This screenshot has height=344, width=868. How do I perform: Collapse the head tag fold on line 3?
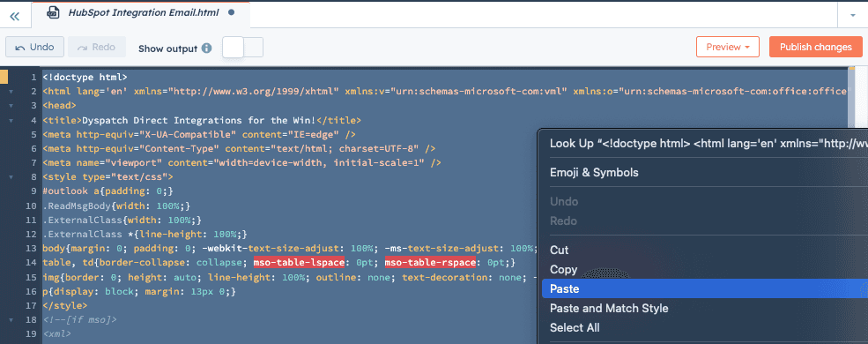tap(11, 105)
